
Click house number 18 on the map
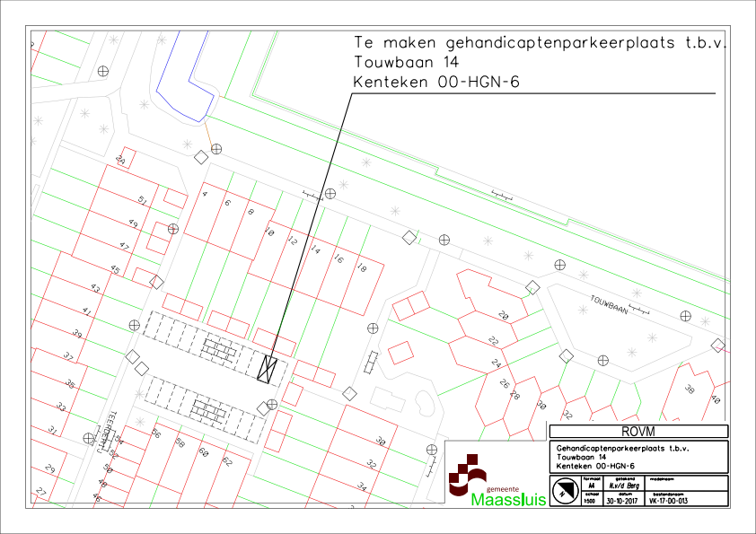coord(362,267)
